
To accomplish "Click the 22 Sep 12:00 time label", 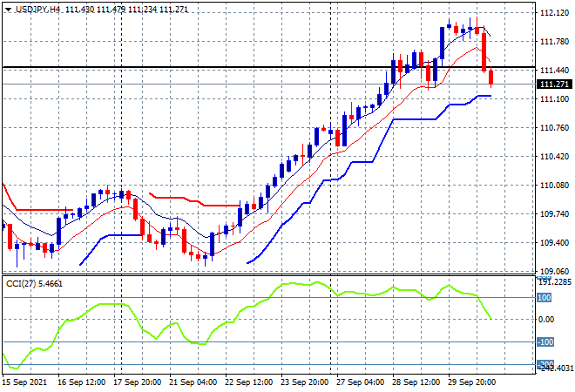I will (x=248, y=382).
